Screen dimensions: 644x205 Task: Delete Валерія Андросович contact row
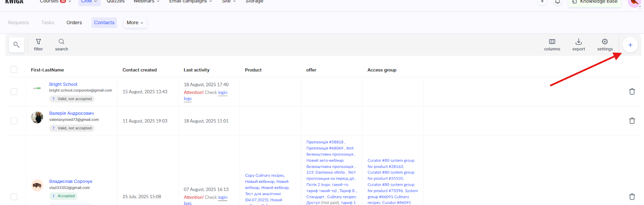pos(632,121)
